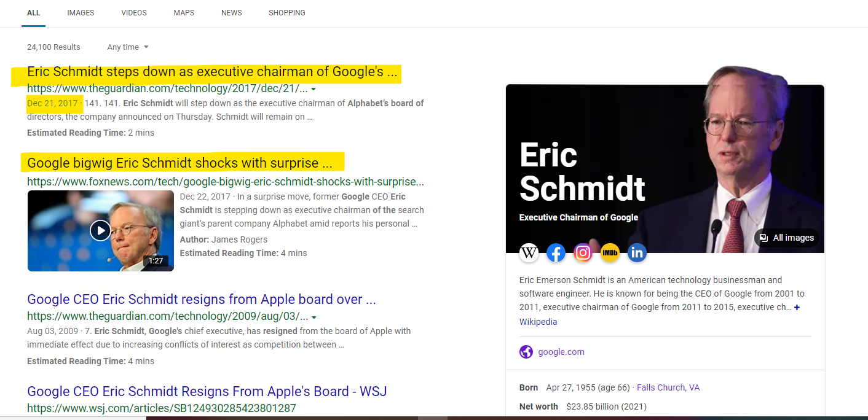Click the '24,100 Results' count text
The width and height of the screenshot is (868, 420).
(x=53, y=47)
